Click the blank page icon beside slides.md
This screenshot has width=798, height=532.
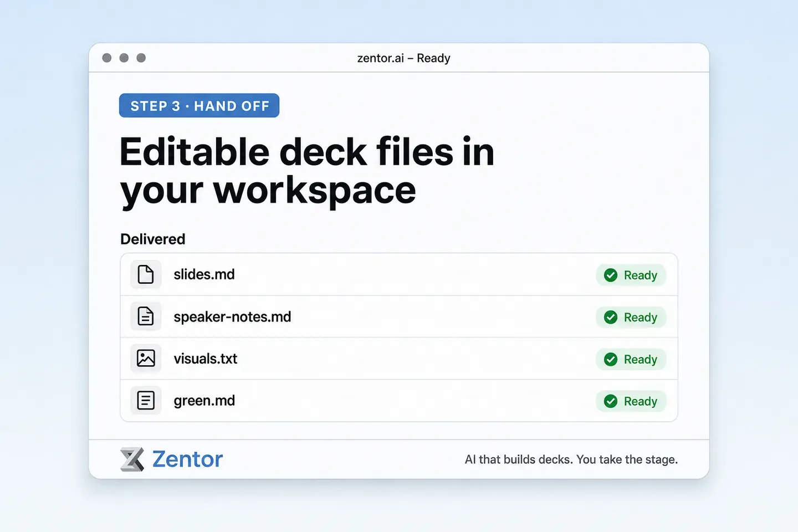pos(146,274)
